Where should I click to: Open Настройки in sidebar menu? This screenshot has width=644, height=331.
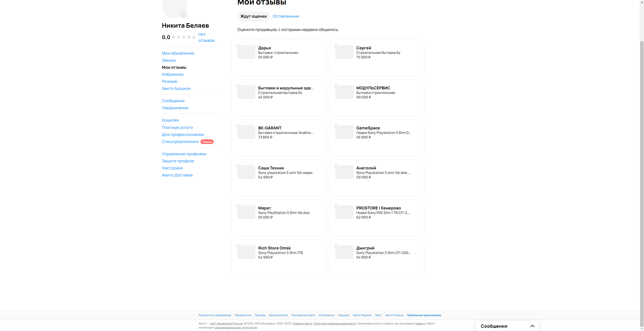[x=172, y=168]
